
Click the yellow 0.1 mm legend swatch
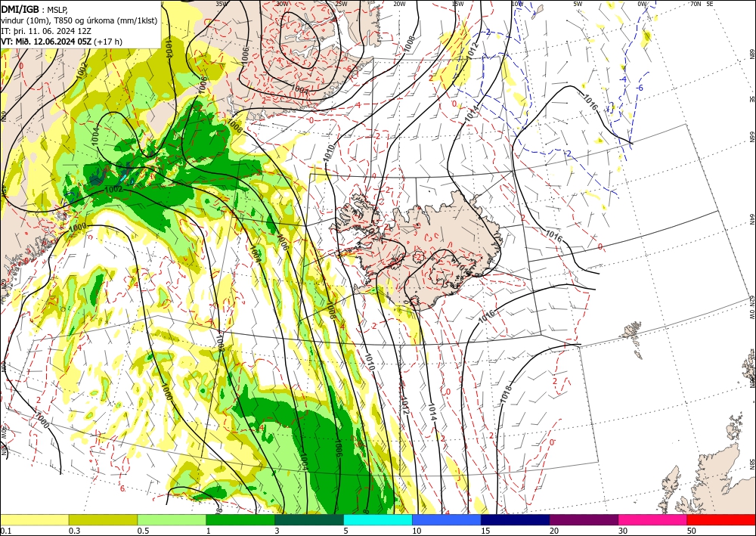click(34, 519)
